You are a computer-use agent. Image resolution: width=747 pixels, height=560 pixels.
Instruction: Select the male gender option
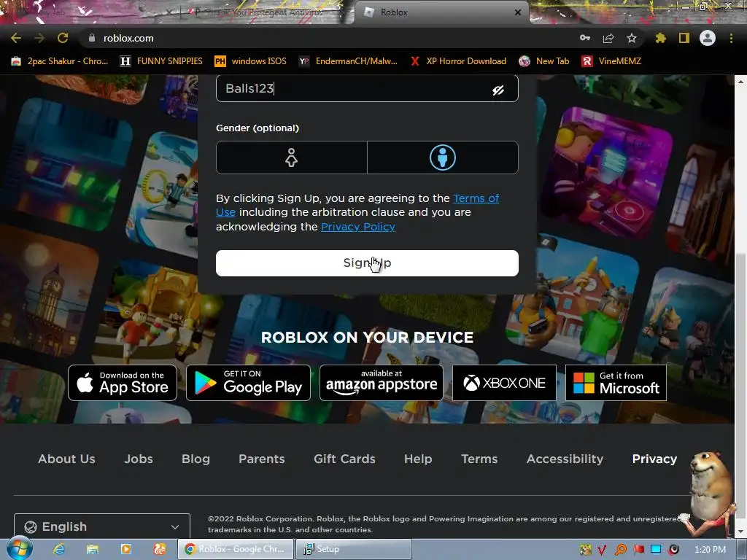pyautogui.click(x=443, y=157)
